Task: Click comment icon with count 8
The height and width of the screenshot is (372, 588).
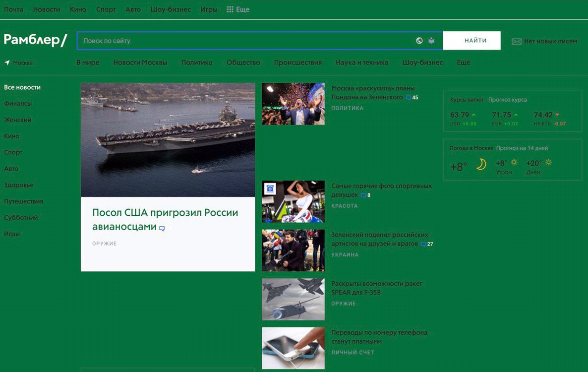Action: tap(363, 195)
